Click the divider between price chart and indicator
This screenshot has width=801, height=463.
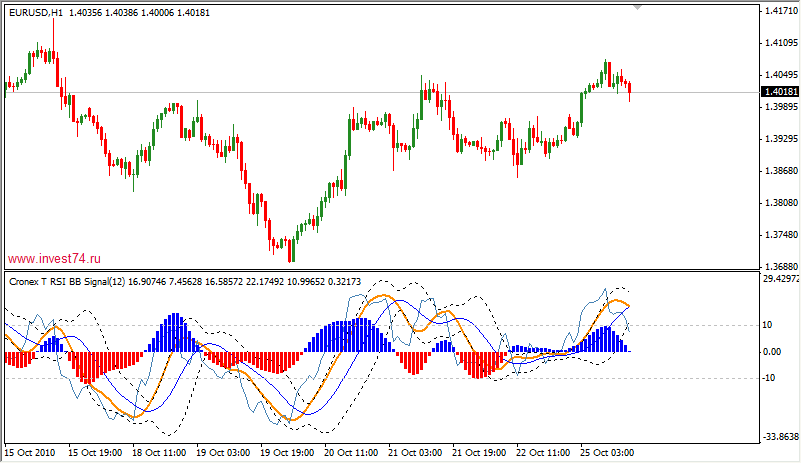[x=380, y=270]
